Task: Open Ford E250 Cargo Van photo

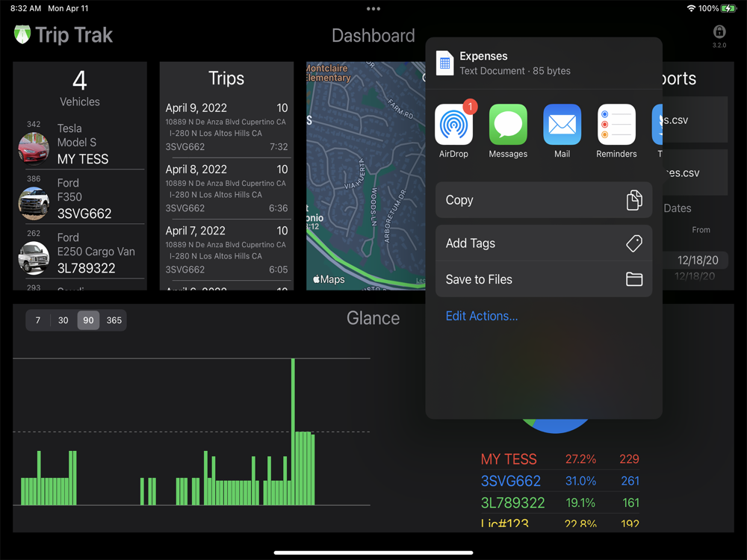Action: click(x=34, y=258)
